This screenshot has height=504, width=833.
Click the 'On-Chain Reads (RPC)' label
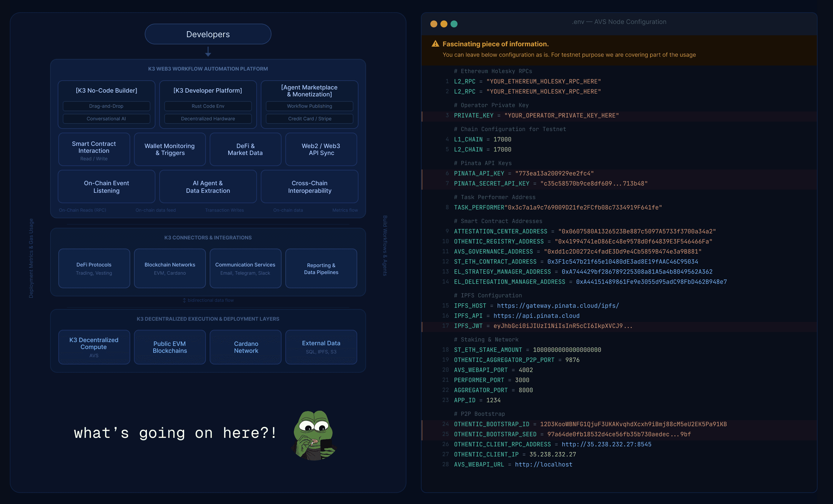pos(83,210)
